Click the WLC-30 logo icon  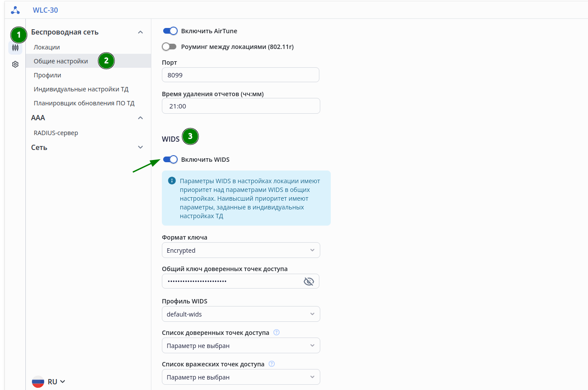point(15,10)
